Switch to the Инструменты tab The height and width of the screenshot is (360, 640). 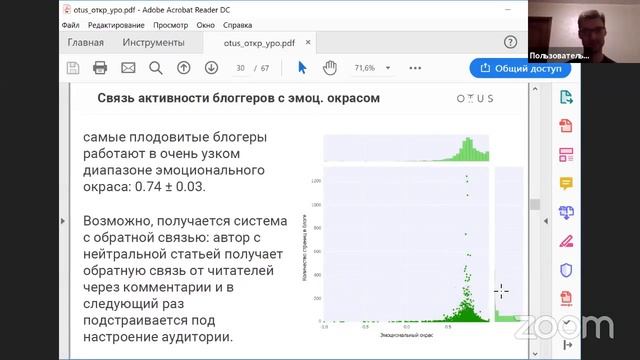click(153, 42)
